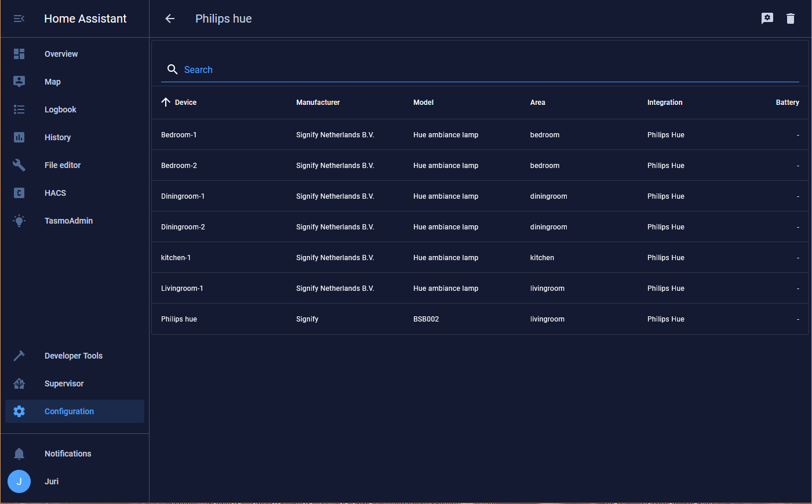Viewport: 812px width, 504px height.
Task: Click Signify Netherlands B.V. in Bedroom-2 row
Action: click(335, 166)
